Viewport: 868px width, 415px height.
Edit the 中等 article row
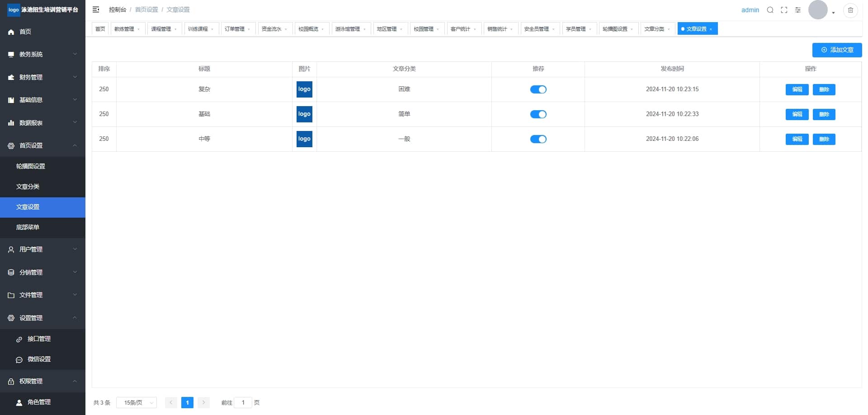pos(797,139)
